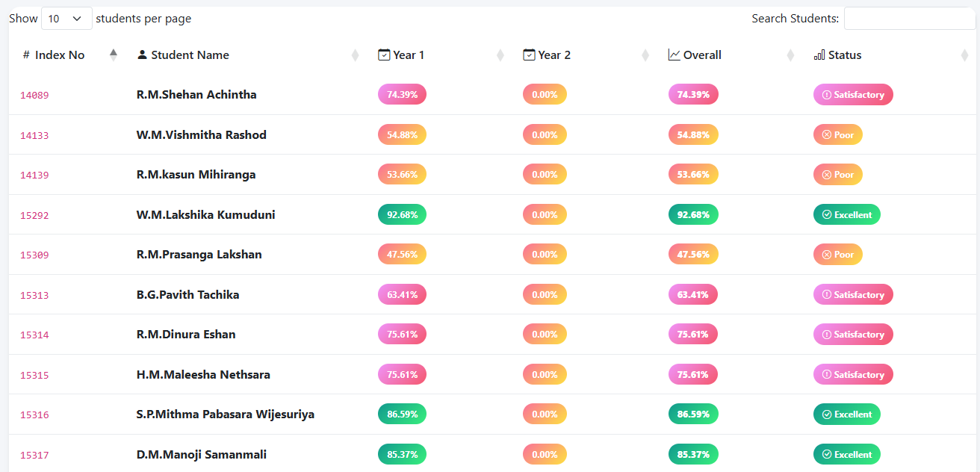Sort by Overall column arrows
Viewport: 980px width, 472px height.
tap(790, 55)
